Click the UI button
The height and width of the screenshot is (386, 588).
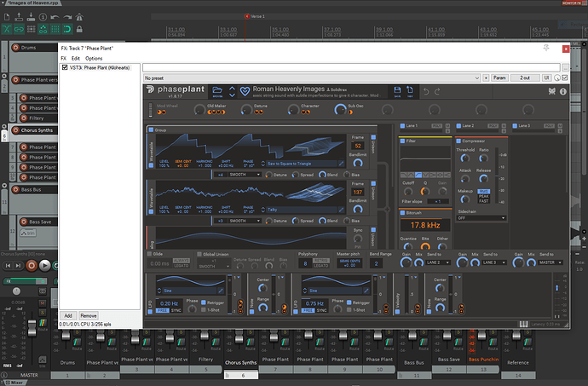(x=546, y=78)
